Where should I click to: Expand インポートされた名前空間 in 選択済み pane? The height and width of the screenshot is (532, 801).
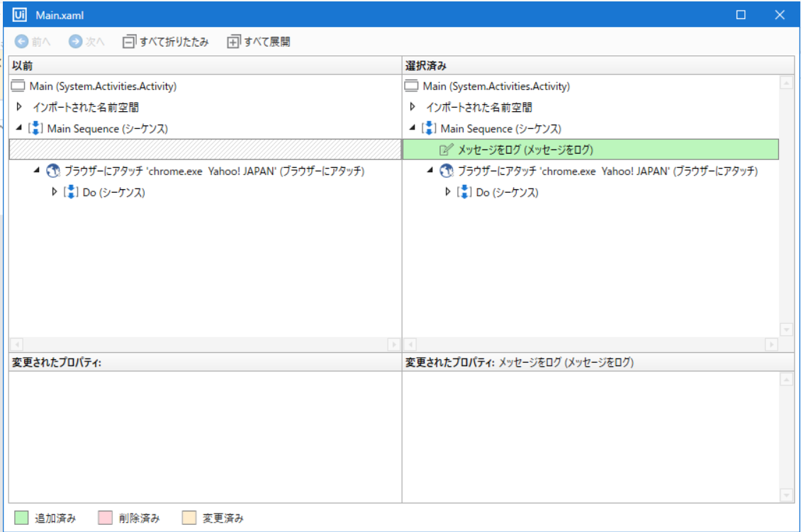tap(413, 107)
